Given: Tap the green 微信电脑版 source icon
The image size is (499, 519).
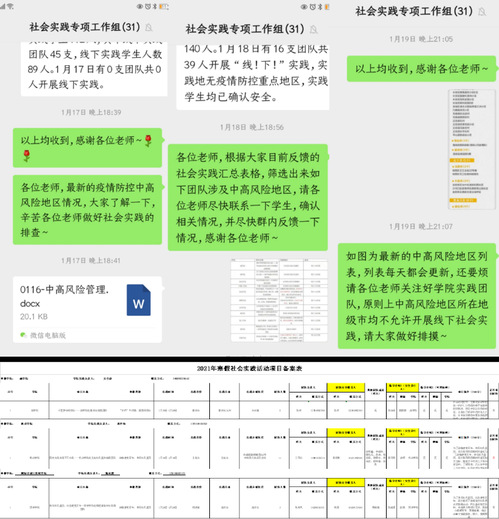Looking at the screenshot, I should [x=23, y=335].
